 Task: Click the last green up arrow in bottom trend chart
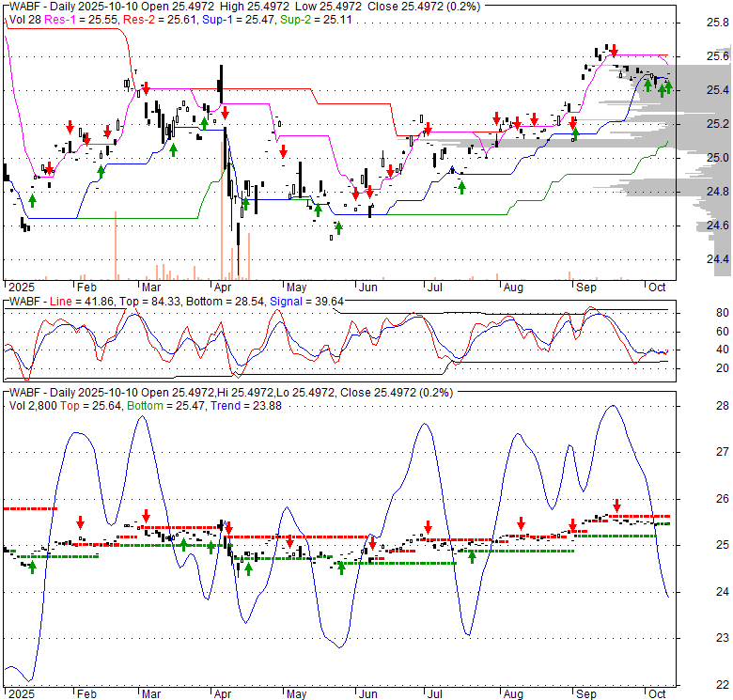[x=473, y=556]
